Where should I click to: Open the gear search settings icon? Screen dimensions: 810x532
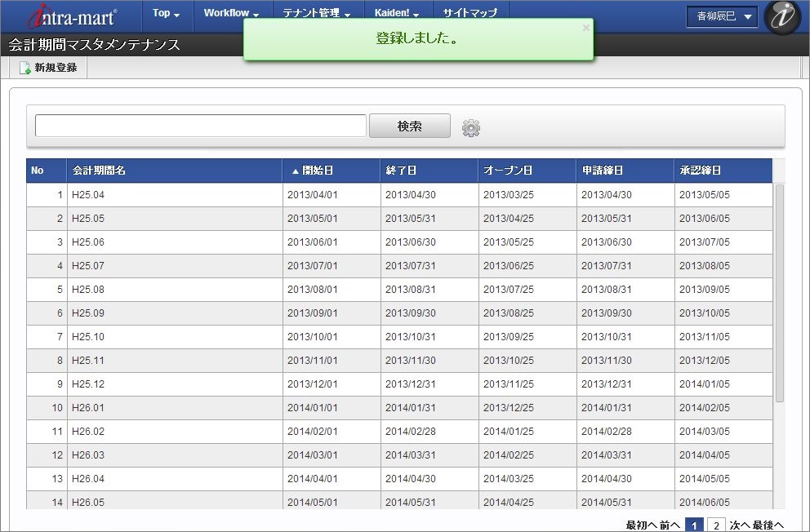click(x=471, y=127)
